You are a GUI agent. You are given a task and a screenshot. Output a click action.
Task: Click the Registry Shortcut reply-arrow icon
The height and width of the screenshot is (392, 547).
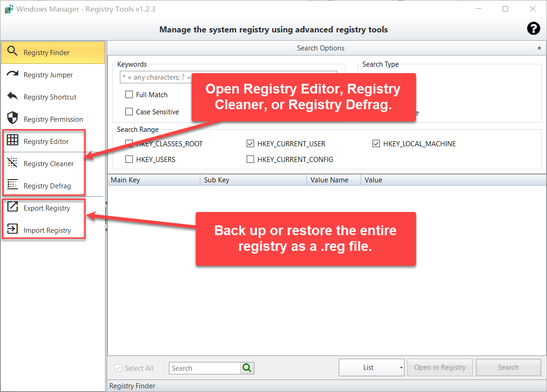pyautogui.click(x=12, y=95)
